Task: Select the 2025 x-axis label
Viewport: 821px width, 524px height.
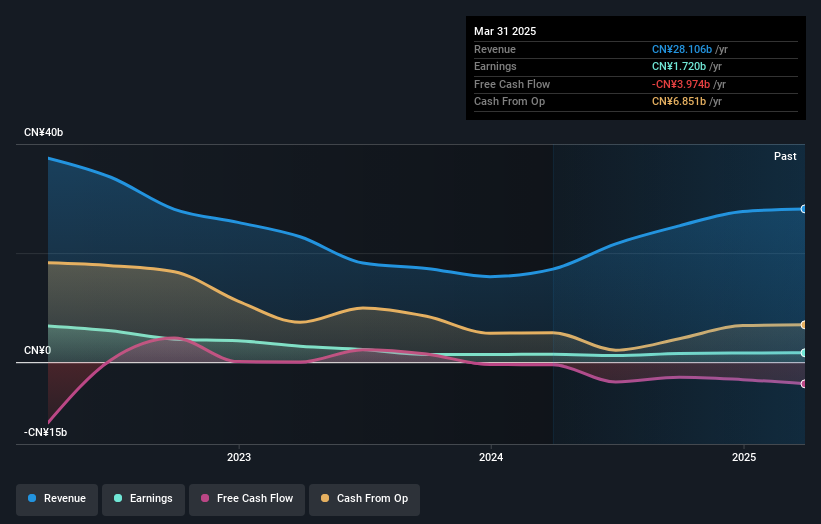Action: (x=744, y=457)
